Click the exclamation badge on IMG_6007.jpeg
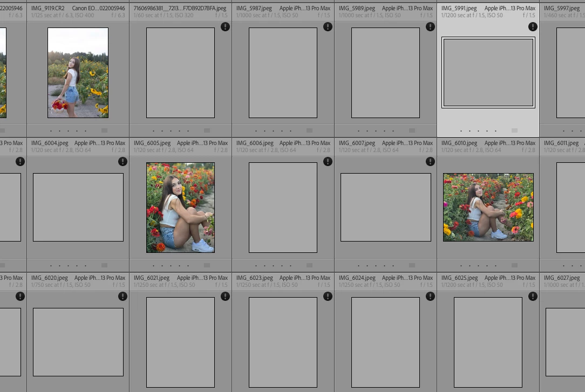The image size is (585, 392). tap(431, 162)
